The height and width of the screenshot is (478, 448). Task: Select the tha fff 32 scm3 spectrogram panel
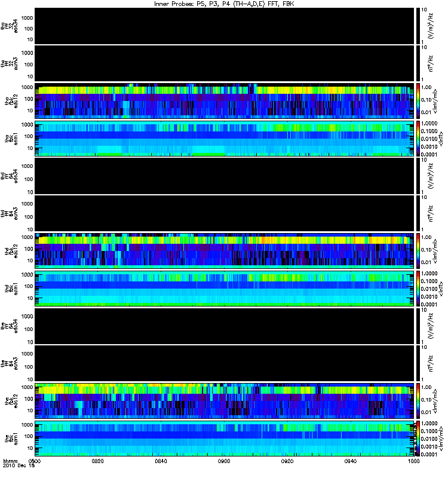click(225, 63)
